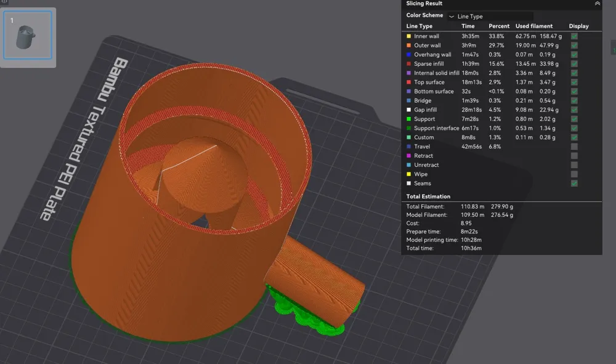Click the Bridge color swatch
The image size is (616, 364).
click(408, 100)
